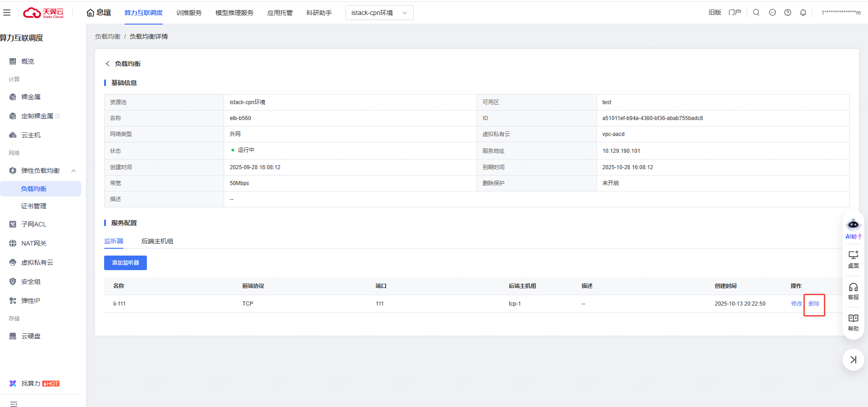Switch to the 后端主机组 tab
This screenshot has width=868, height=407.
[157, 241]
